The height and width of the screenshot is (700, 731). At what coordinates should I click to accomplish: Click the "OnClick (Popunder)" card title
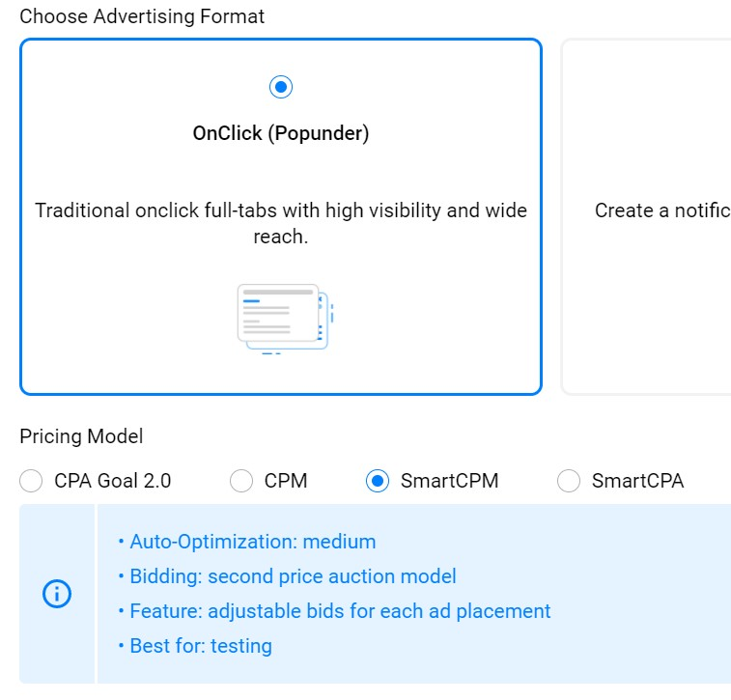[280, 134]
